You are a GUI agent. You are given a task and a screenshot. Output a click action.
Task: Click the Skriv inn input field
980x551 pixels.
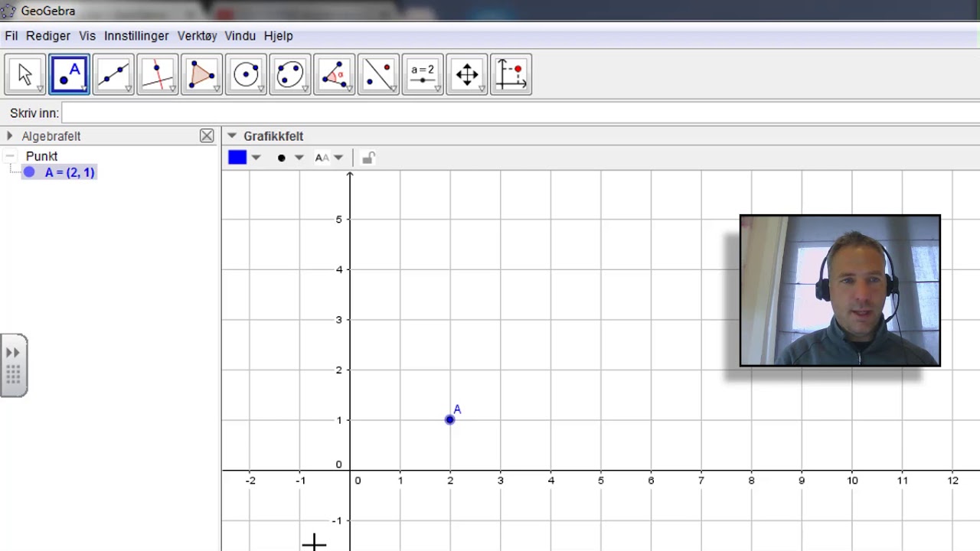(x=521, y=113)
